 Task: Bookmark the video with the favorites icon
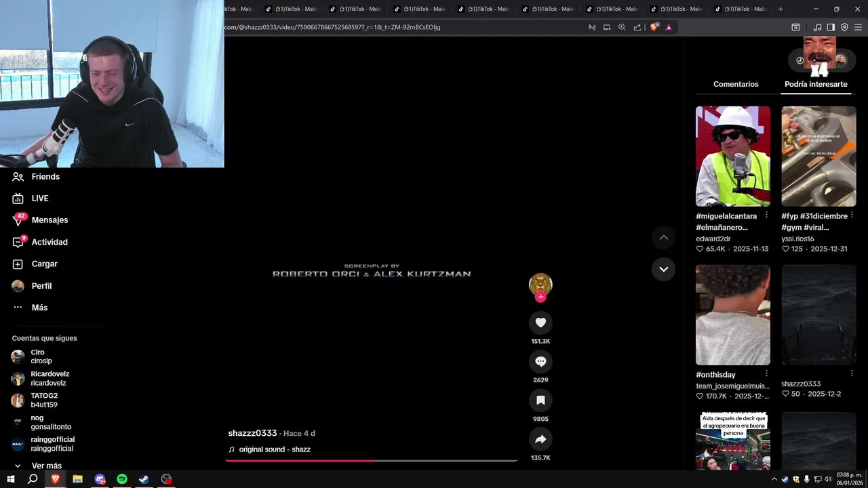[540, 401]
